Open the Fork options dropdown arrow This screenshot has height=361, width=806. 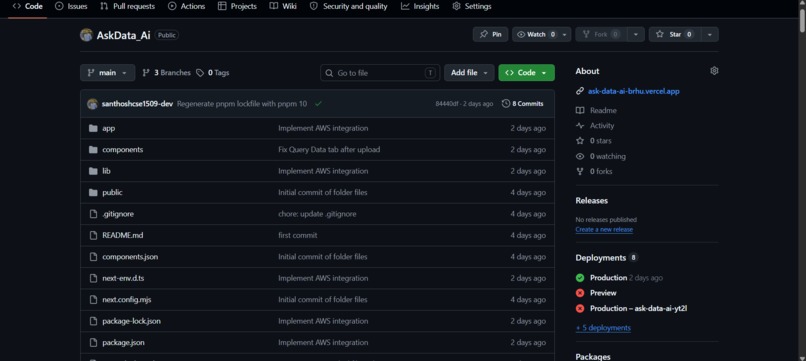point(636,34)
